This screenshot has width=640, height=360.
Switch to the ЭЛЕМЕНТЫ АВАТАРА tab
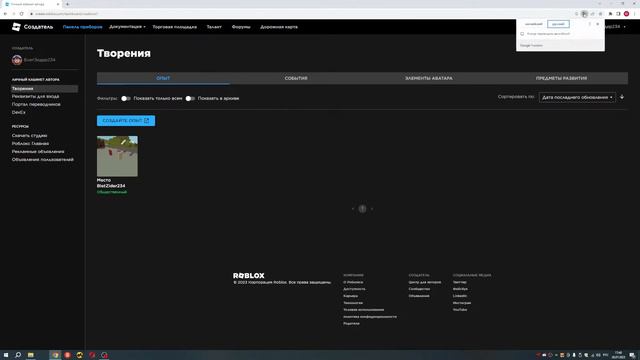429,78
